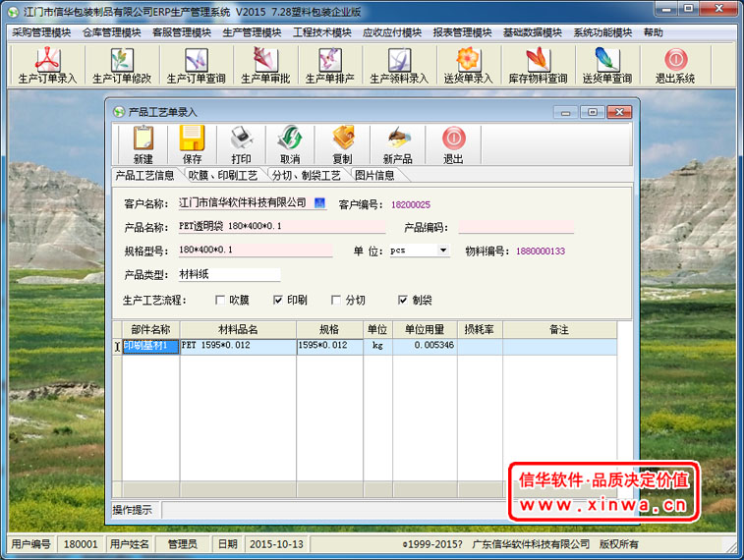Click the 新产品 (New Product) icon

[397, 141]
